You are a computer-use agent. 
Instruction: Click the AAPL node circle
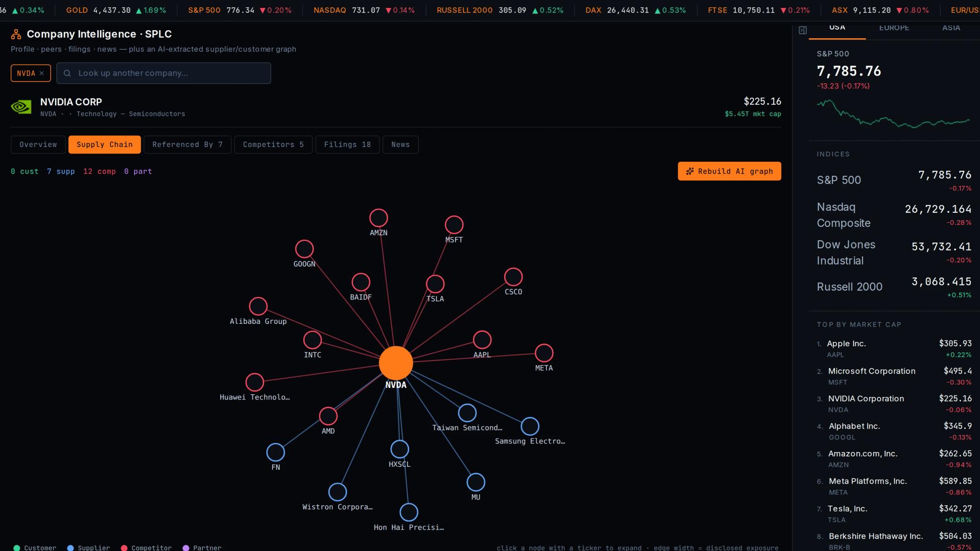click(482, 340)
